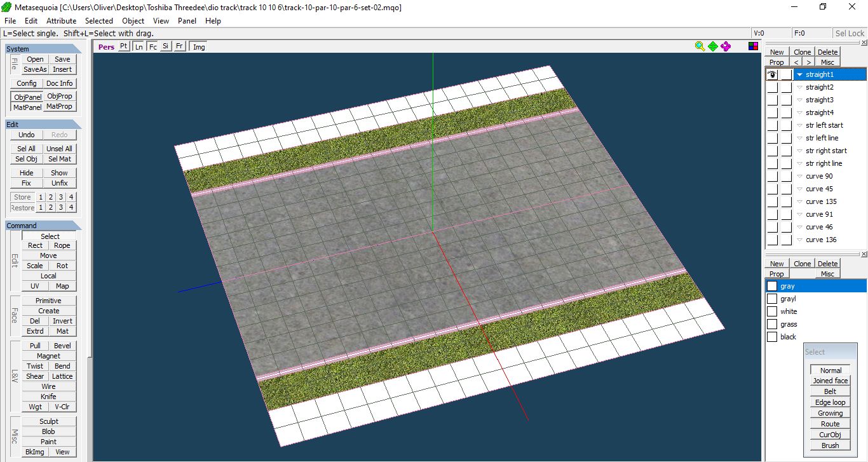The image size is (868, 462).
Task: Click the magenta rotate view icon
Action: coord(726,46)
